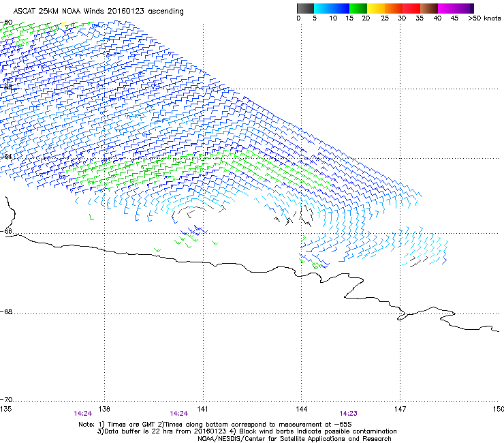Click the blue 10-15 knots legend segment
The width and height of the screenshot is (504, 443).
tap(341, 8)
